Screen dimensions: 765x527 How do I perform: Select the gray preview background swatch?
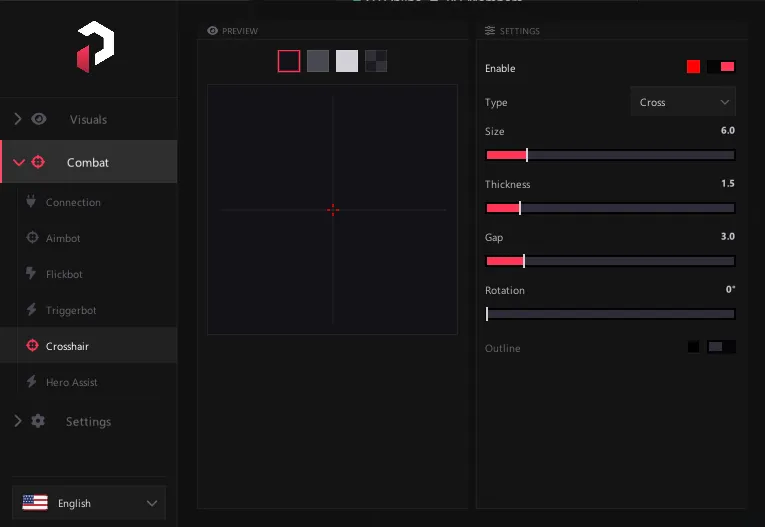pos(318,61)
